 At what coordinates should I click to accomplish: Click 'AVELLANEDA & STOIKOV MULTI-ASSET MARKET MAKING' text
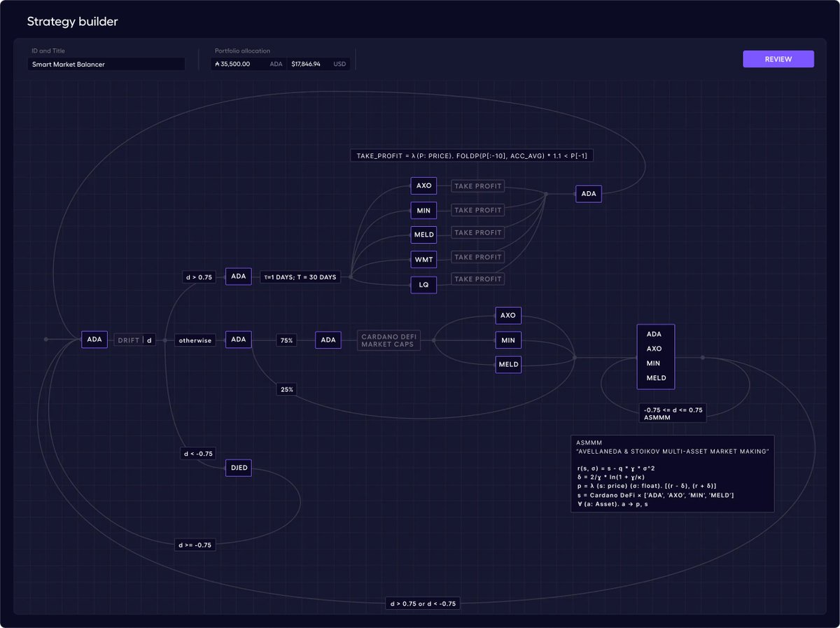coord(672,452)
